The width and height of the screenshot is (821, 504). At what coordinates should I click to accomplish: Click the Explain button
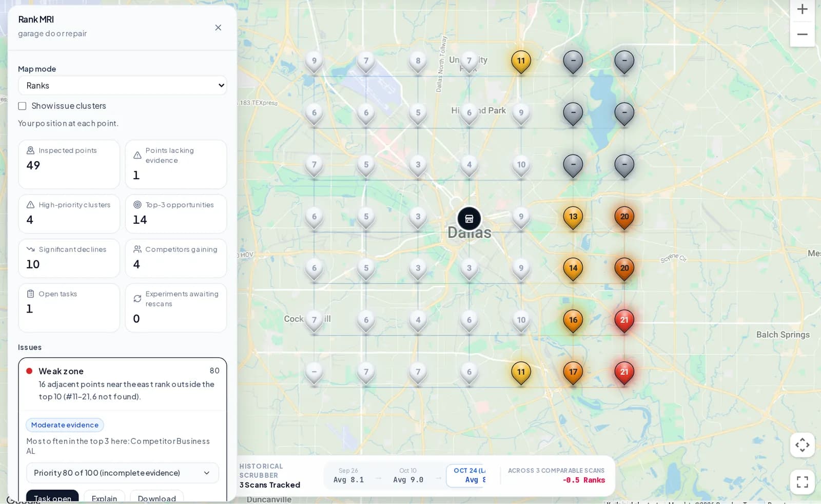tap(104, 497)
